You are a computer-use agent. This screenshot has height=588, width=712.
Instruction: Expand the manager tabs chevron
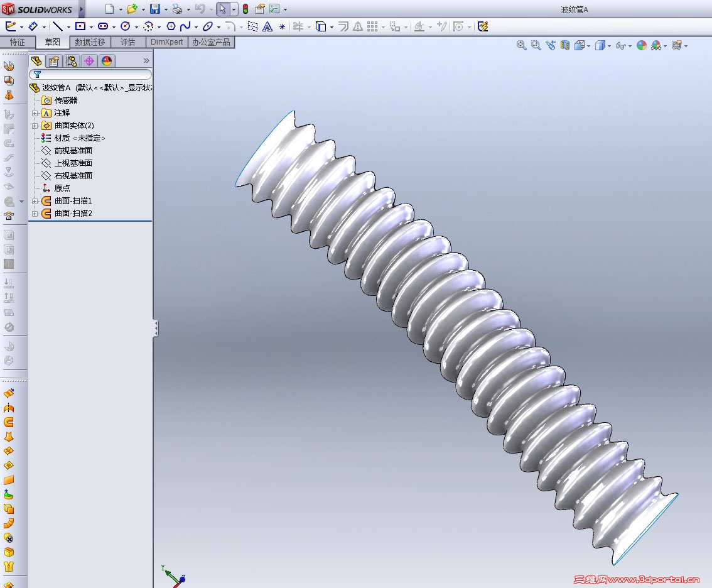click(x=146, y=60)
